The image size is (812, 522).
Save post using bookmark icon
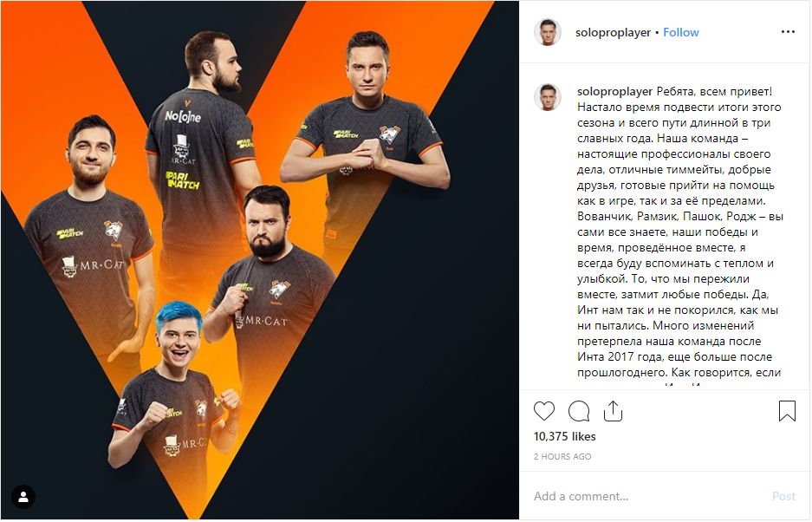[x=787, y=410]
